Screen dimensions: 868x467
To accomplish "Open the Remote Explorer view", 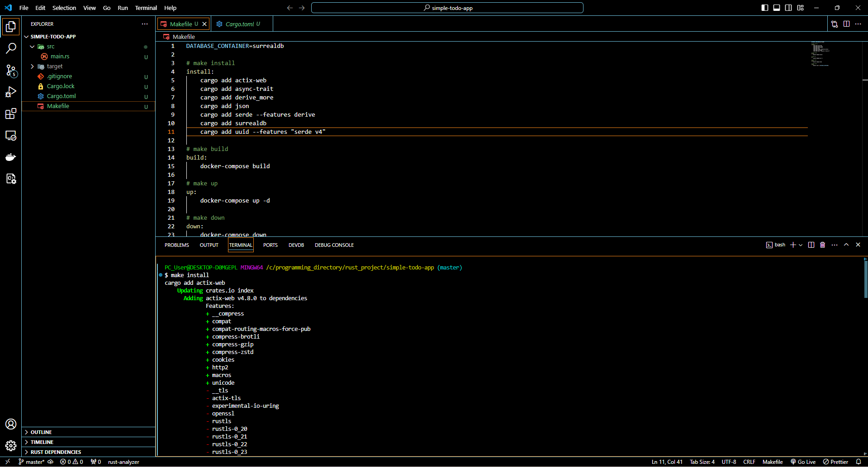I will pyautogui.click(x=11, y=136).
